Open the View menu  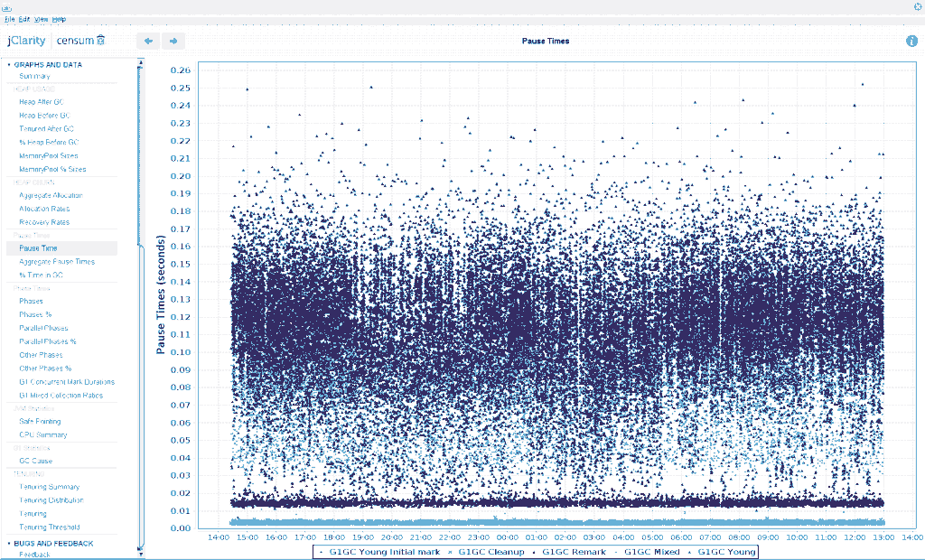42,20
